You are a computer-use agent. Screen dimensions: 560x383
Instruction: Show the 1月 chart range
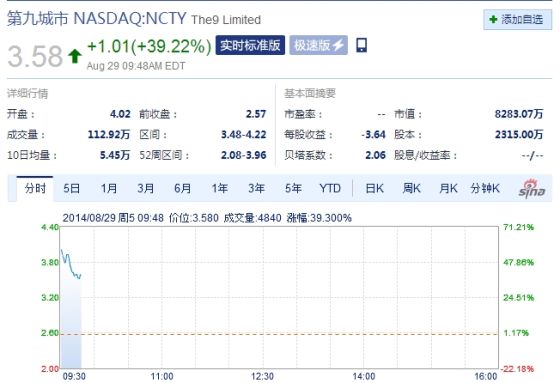[109, 188]
